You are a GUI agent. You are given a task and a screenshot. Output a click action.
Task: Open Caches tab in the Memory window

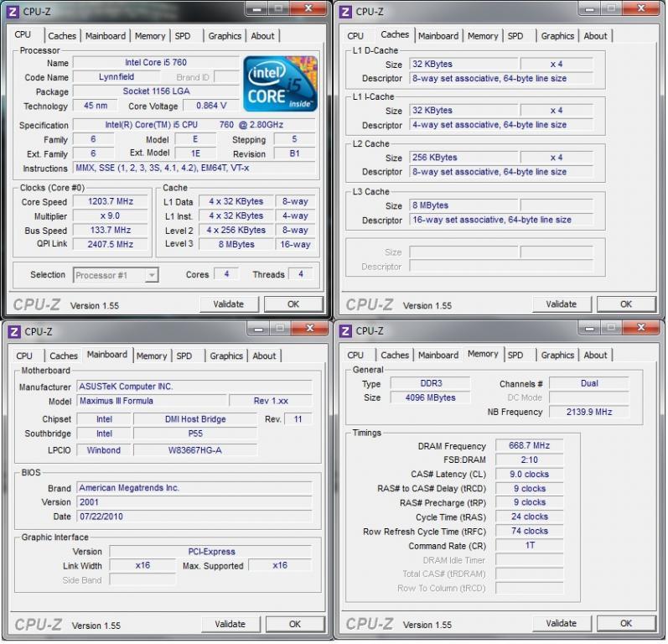[395, 355]
